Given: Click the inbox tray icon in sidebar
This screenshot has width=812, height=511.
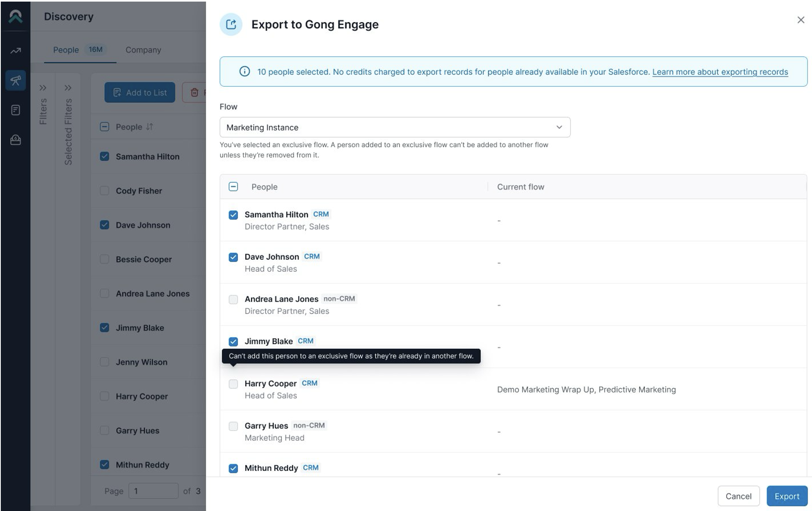Looking at the screenshot, I should point(16,140).
